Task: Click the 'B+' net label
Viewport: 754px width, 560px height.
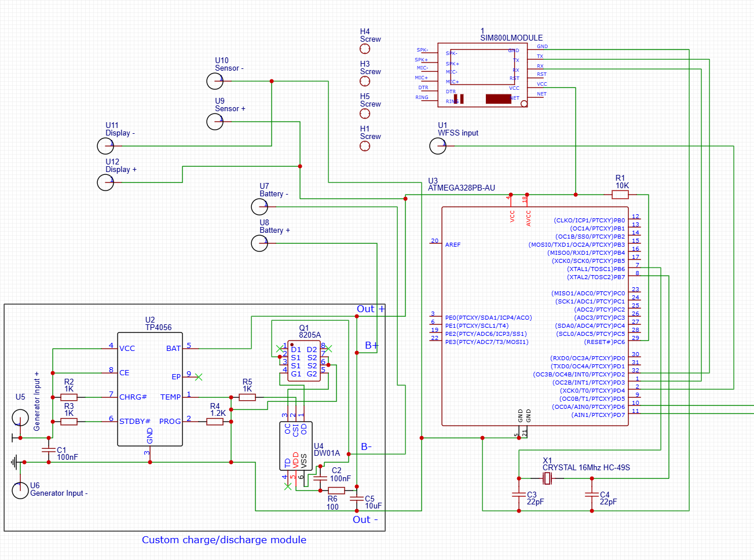Action: (372, 345)
